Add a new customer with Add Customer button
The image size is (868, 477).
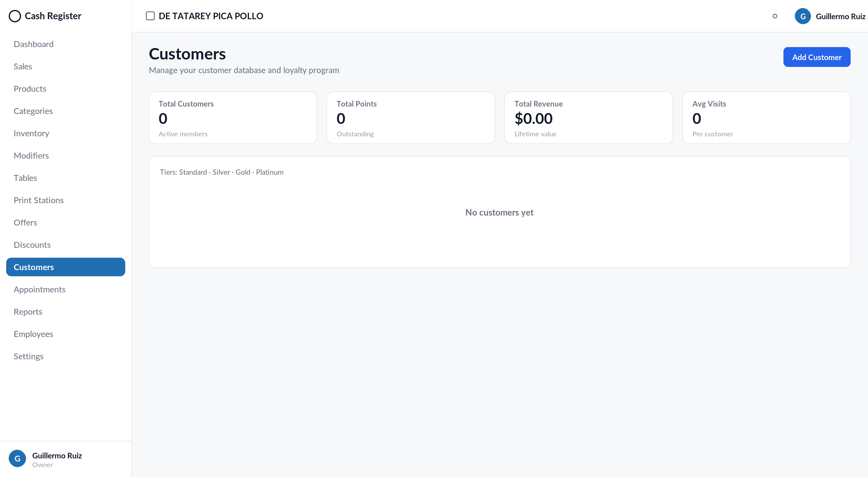tap(817, 57)
